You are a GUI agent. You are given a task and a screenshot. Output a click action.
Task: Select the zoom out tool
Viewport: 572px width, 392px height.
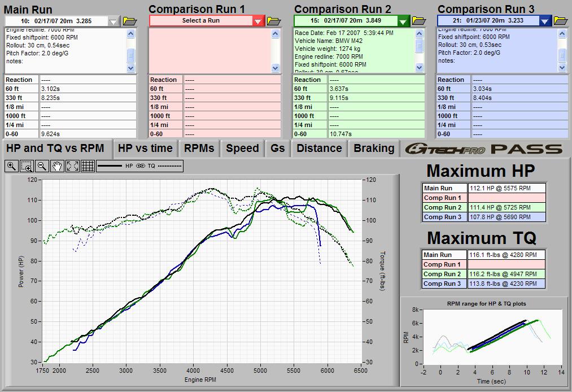(x=42, y=166)
